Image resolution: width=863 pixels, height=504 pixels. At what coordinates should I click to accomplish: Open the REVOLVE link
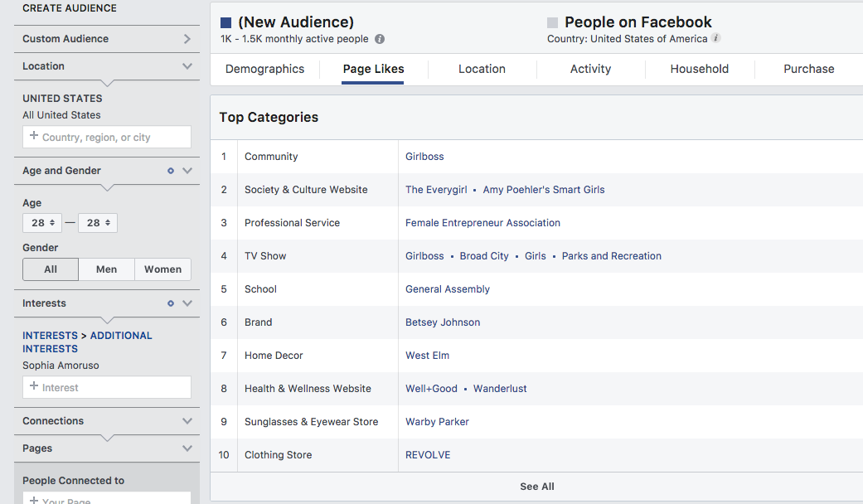tap(428, 455)
